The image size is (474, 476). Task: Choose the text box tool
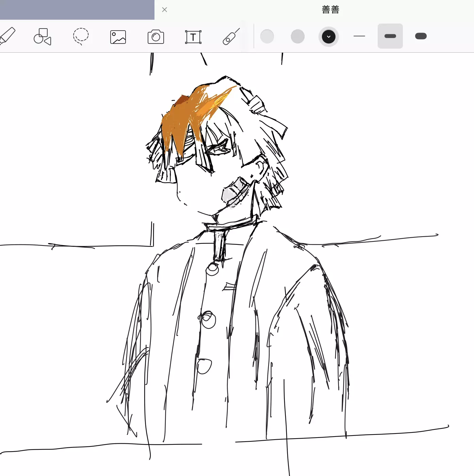point(193,37)
